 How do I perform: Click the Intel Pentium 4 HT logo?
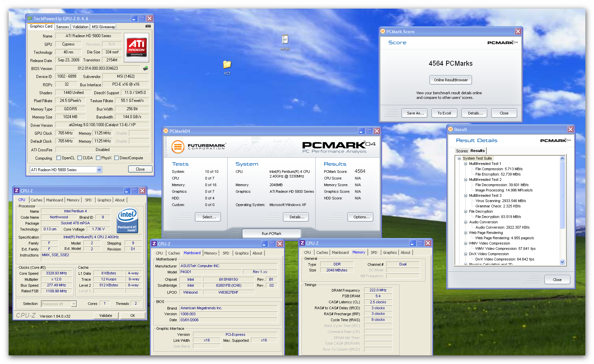pos(127,220)
